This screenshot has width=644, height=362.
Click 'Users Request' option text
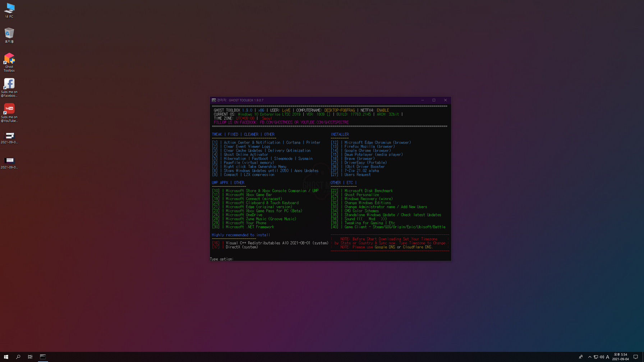pyautogui.click(x=358, y=175)
